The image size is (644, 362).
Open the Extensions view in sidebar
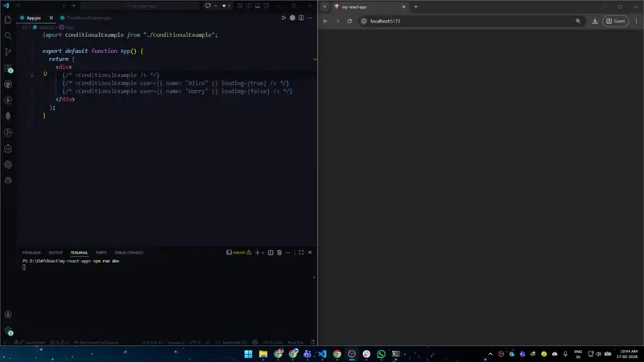pyautogui.click(x=8, y=68)
